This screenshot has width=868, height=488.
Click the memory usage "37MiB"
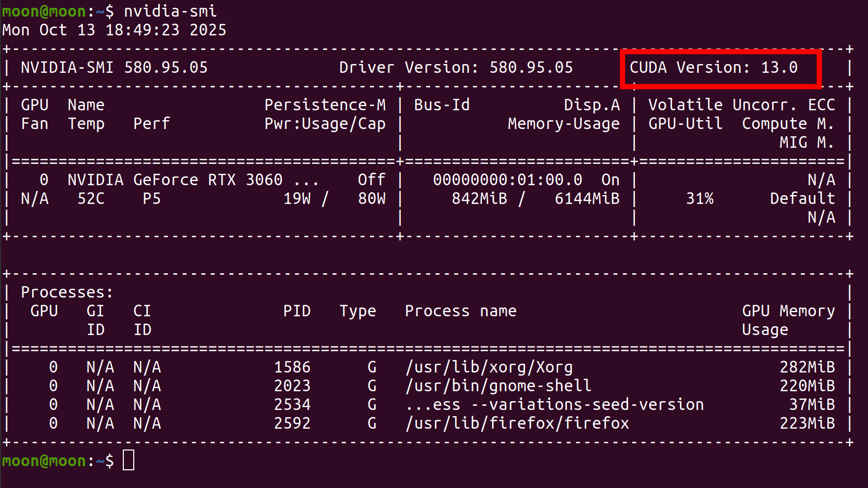click(x=812, y=405)
